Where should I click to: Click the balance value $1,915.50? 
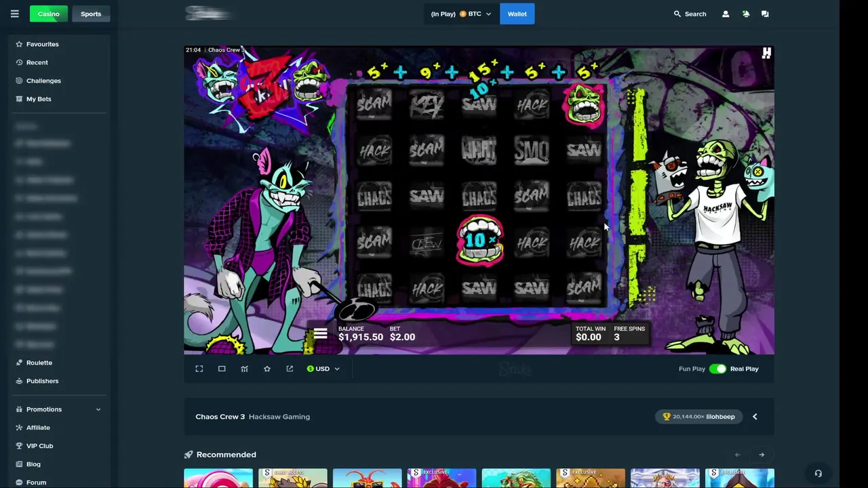coord(361,337)
